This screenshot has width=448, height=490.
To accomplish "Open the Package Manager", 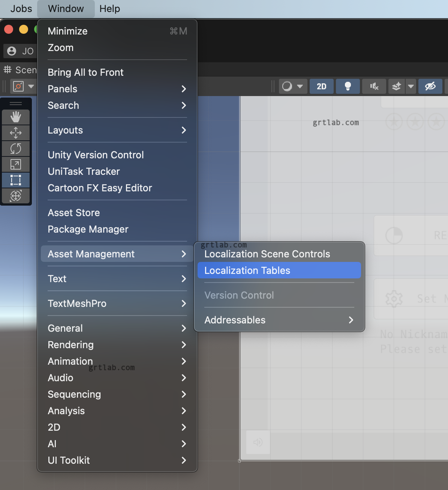I will tap(88, 229).
